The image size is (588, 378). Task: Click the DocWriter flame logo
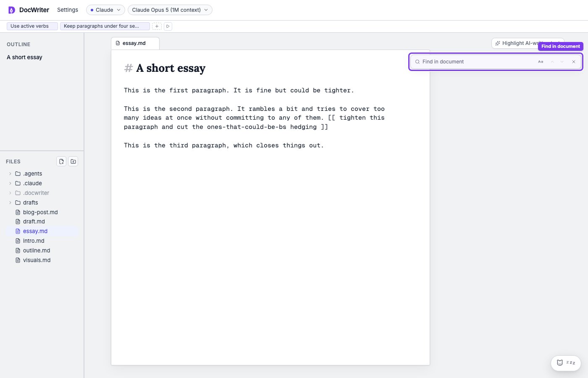[11, 10]
